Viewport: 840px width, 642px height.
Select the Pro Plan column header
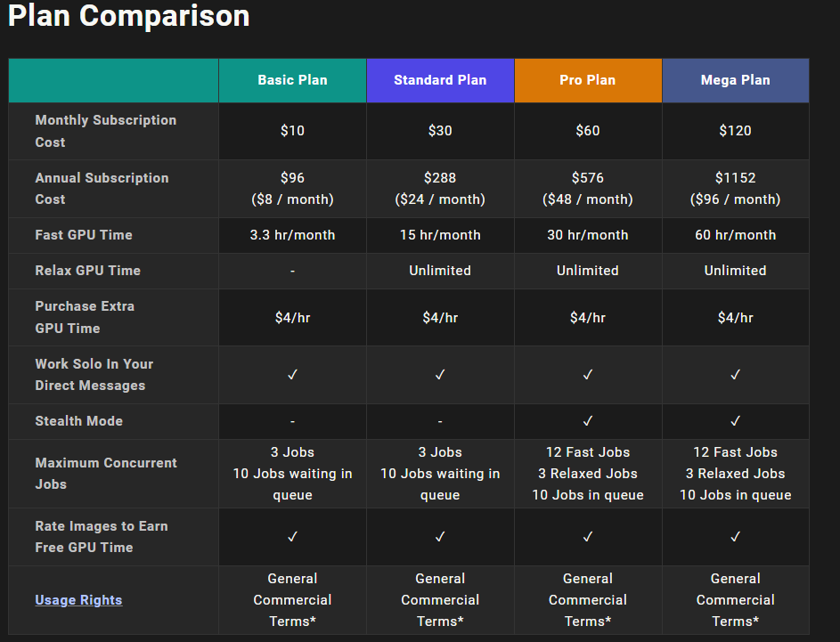(588, 80)
